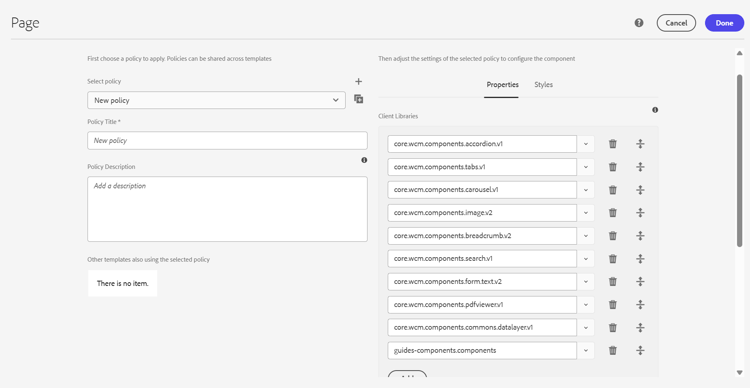Click the image.v2 library text field

pos(482,212)
